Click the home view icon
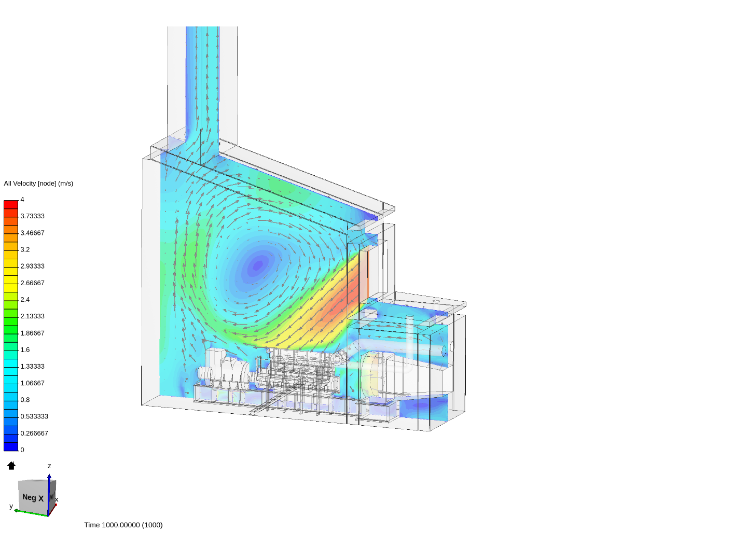 click(11, 466)
